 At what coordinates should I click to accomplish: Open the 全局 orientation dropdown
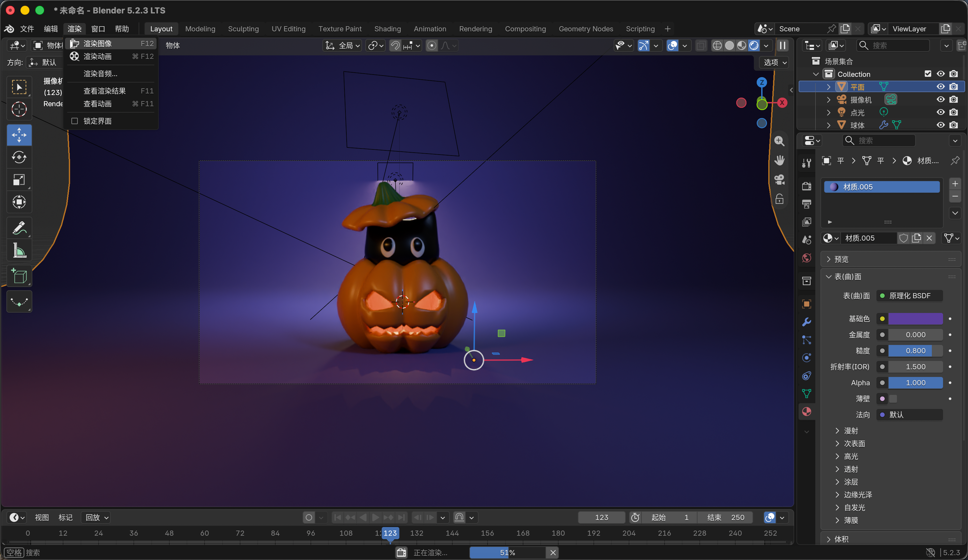tap(342, 45)
